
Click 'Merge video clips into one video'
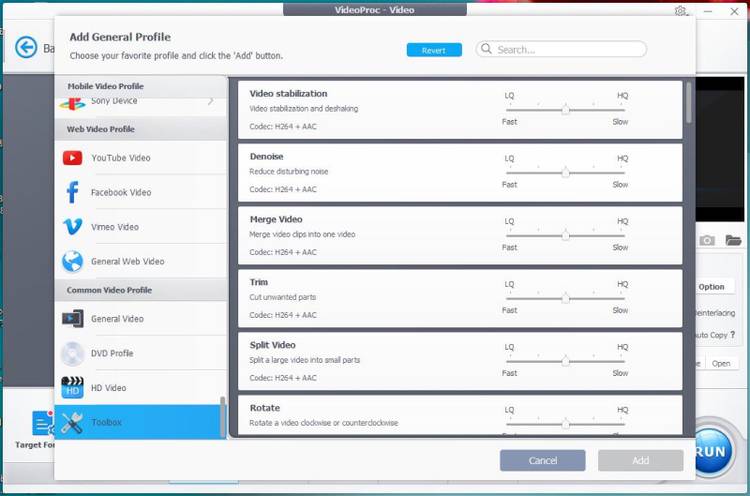pos(302,234)
